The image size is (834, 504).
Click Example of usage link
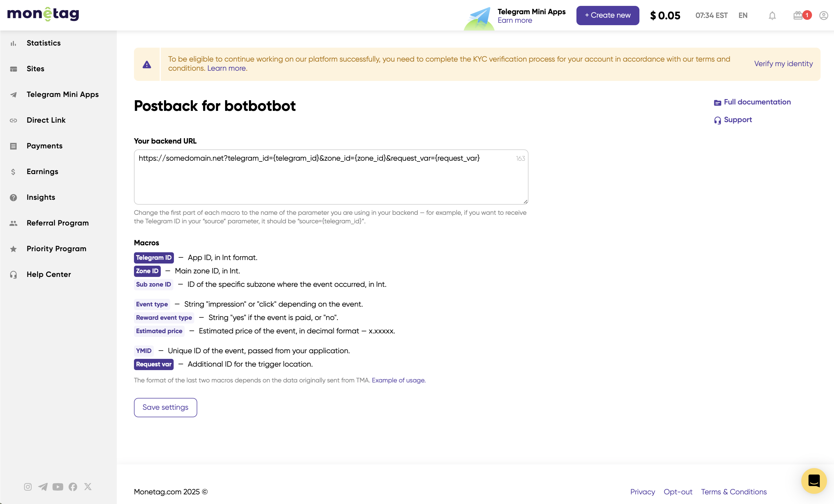coord(399,380)
